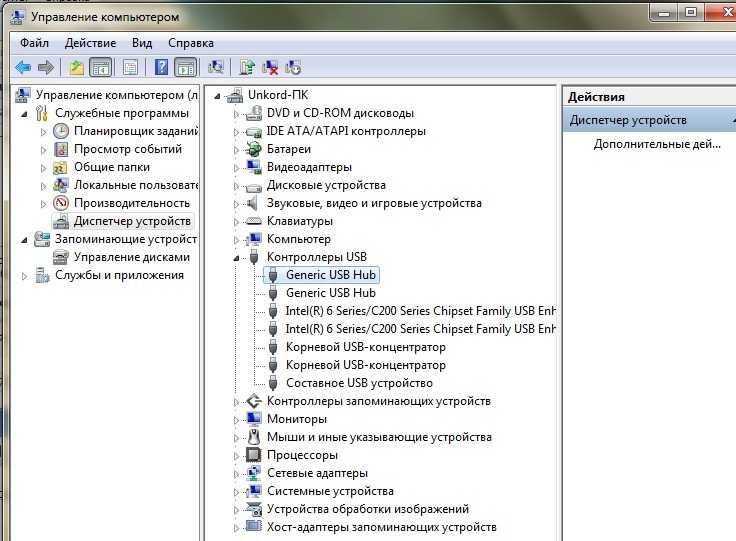736x541 pixels.
Task: Expand DVD и CD-ROM дисководы node
Action: click(236, 114)
